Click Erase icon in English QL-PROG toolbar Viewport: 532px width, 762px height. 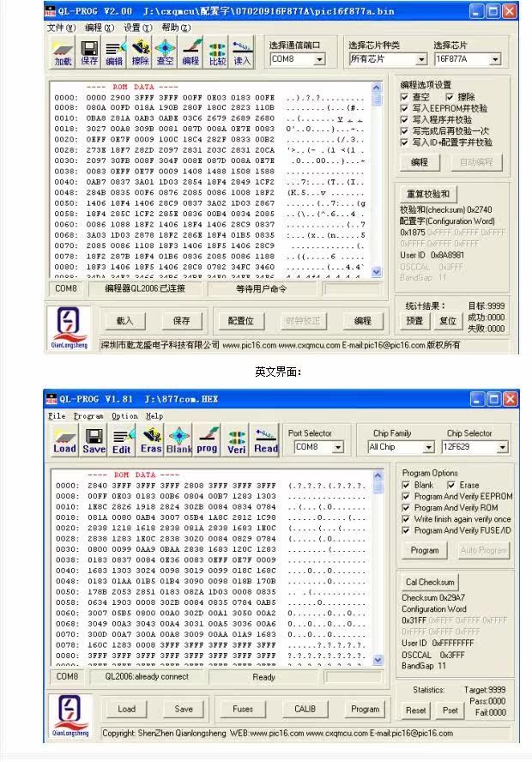(151, 440)
